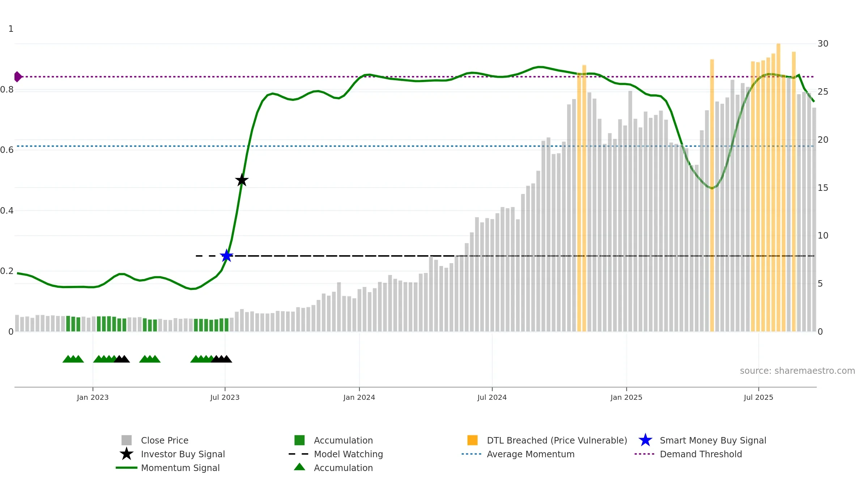Click the orange DTL Breached legend swatch
868x488 pixels.
point(472,440)
